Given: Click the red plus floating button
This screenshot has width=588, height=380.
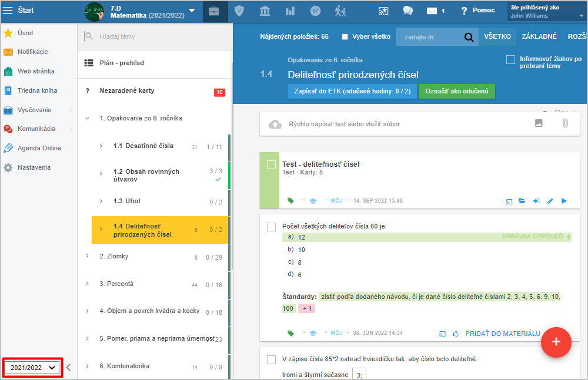Looking at the screenshot, I should (556, 342).
